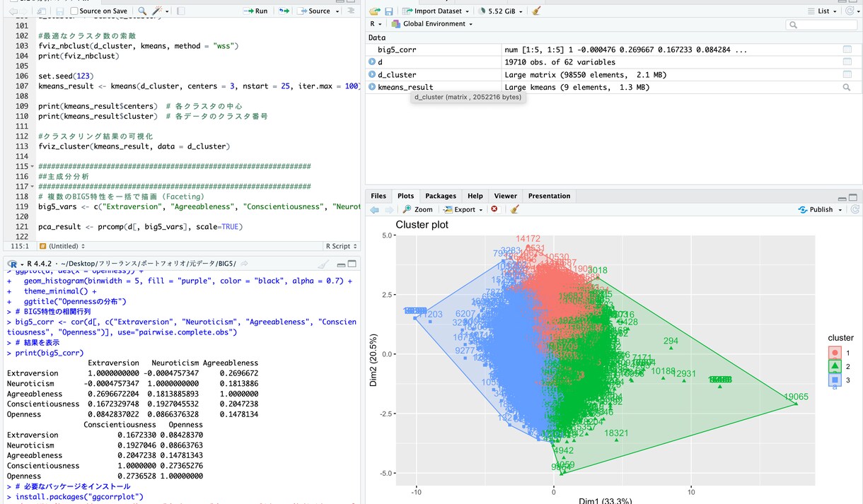Open the Source options dropdown arrow
This screenshot has width=863, height=504.
pyautogui.click(x=337, y=11)
